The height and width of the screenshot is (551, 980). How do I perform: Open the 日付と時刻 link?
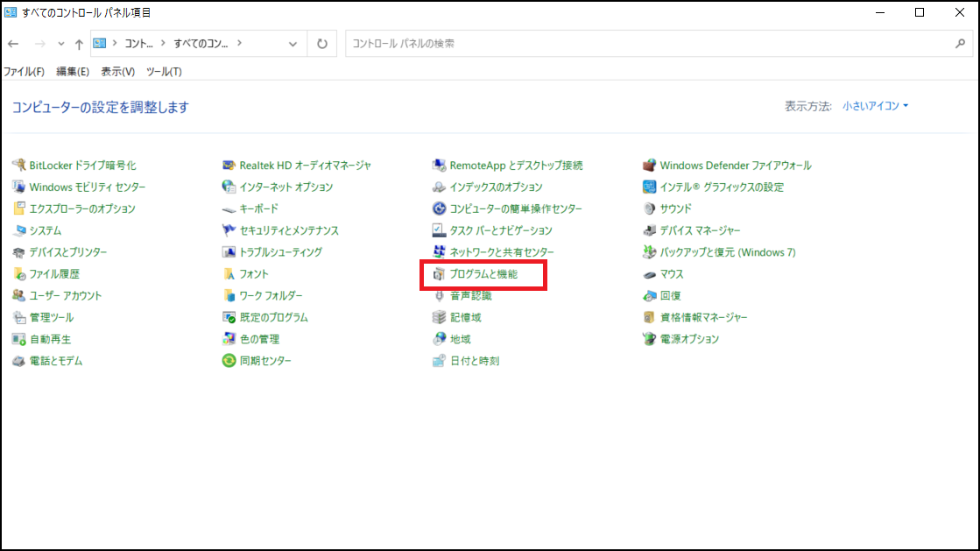click(475, 361)
